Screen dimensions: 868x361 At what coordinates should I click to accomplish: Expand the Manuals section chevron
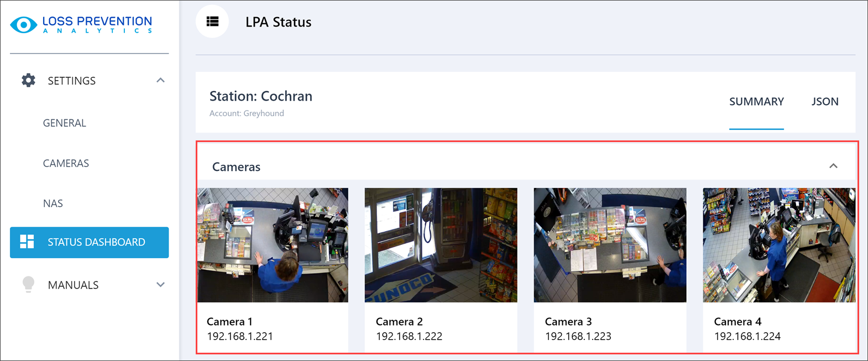(x=160, y=285)
